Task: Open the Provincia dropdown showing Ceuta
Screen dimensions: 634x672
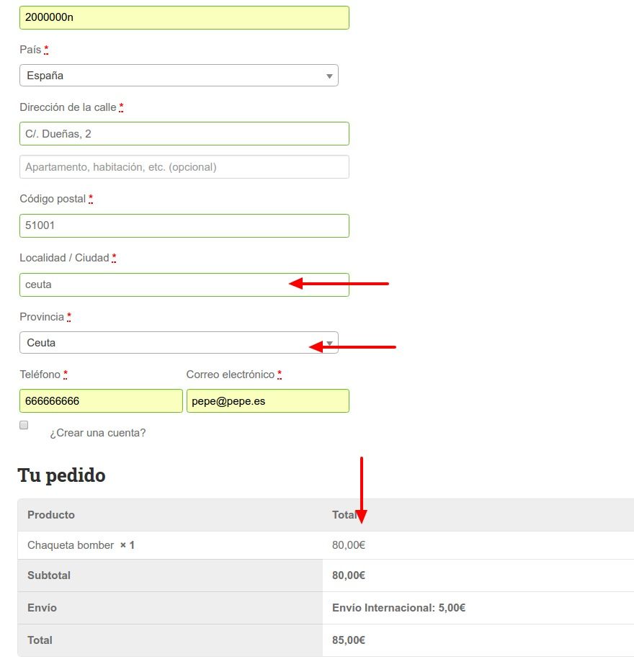Action: point(179,342)
